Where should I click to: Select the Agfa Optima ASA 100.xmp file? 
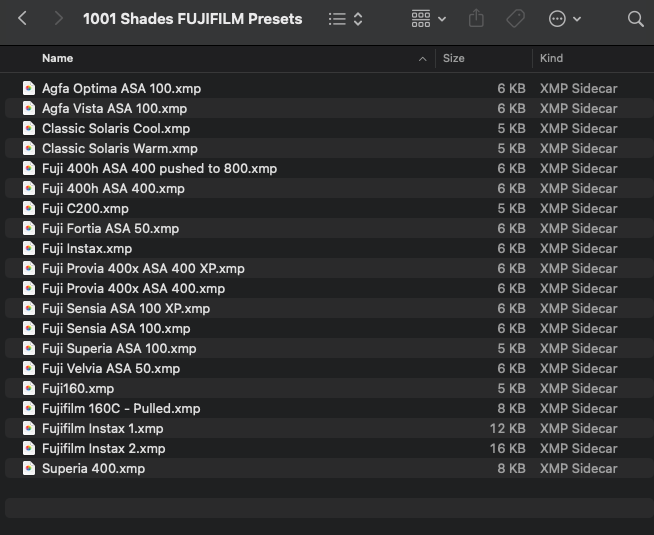[x=121, y=88]
